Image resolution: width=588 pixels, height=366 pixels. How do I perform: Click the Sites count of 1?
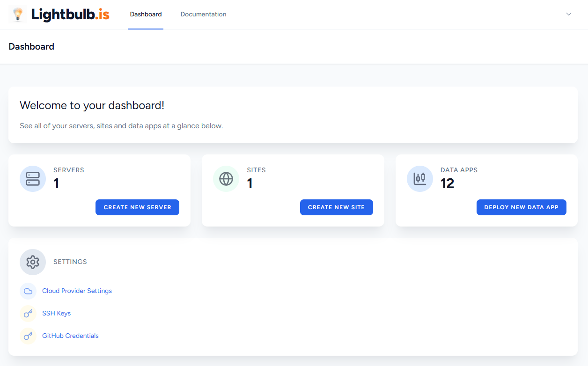(x=250, y=183)
